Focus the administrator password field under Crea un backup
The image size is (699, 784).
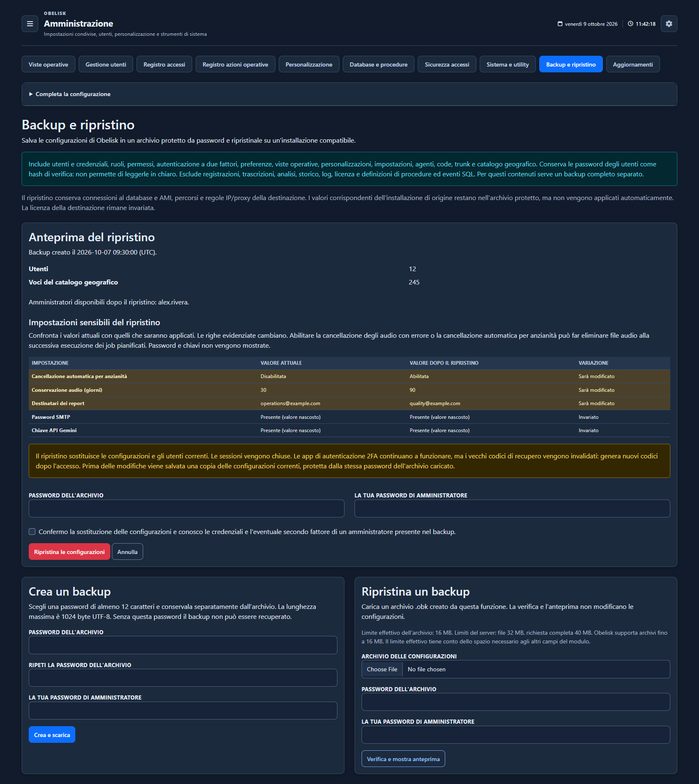coord(183,710)
